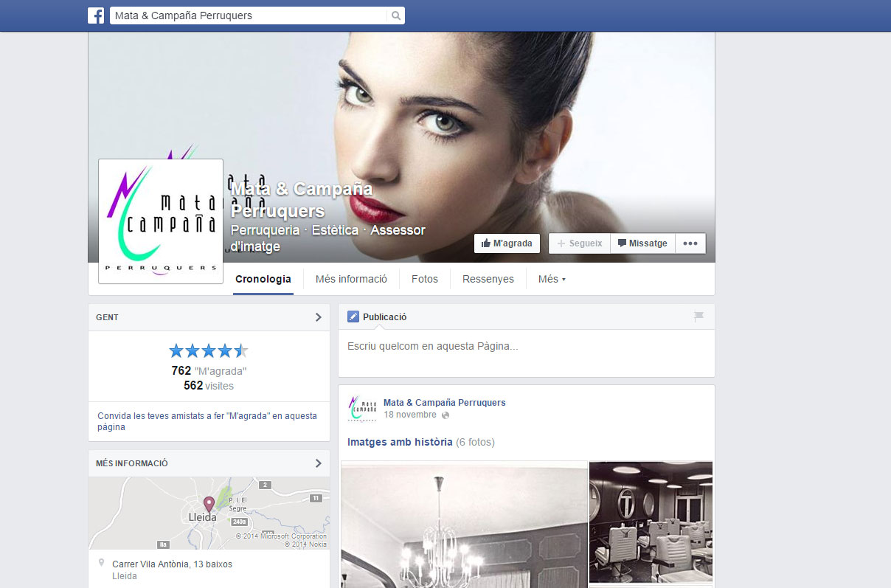Screen dimensions: 891x588
Task: Click address Carrer Vila Antònia, 13 baixos
Action: [172, 564]
